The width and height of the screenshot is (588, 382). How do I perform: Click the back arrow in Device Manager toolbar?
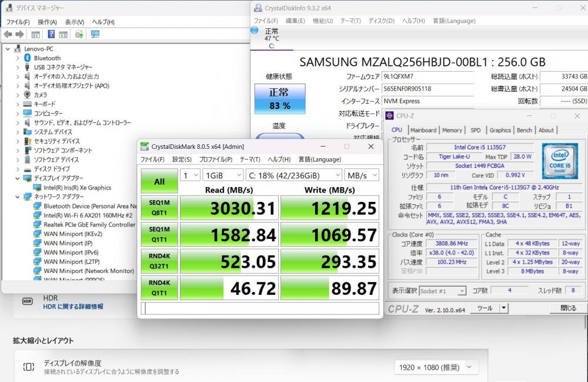8,35
